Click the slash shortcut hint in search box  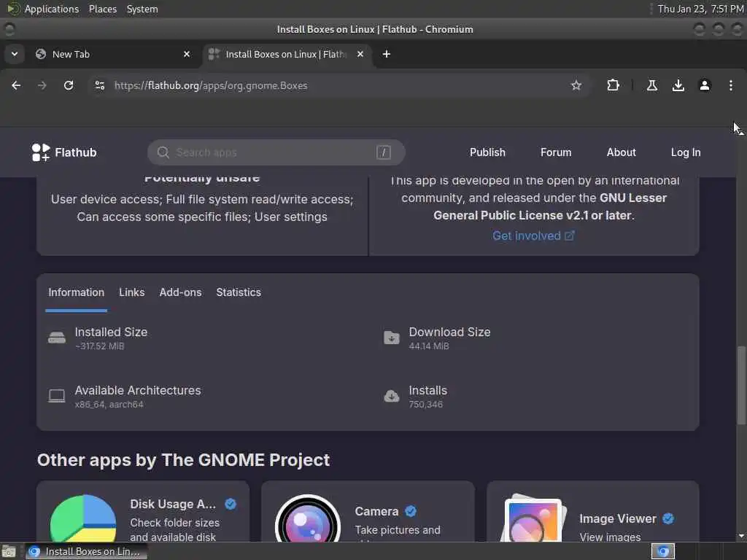pos(384,152)
